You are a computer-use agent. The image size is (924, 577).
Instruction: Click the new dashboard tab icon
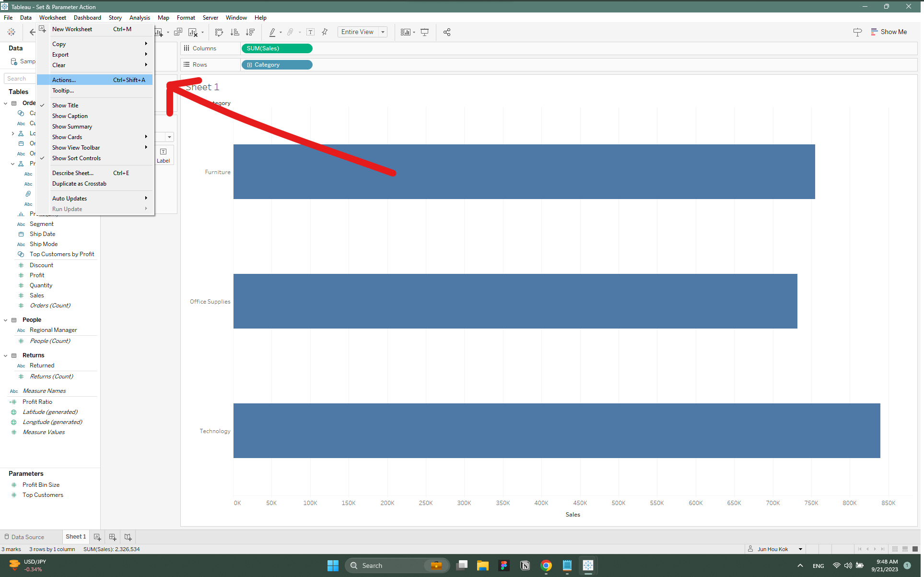113,537
